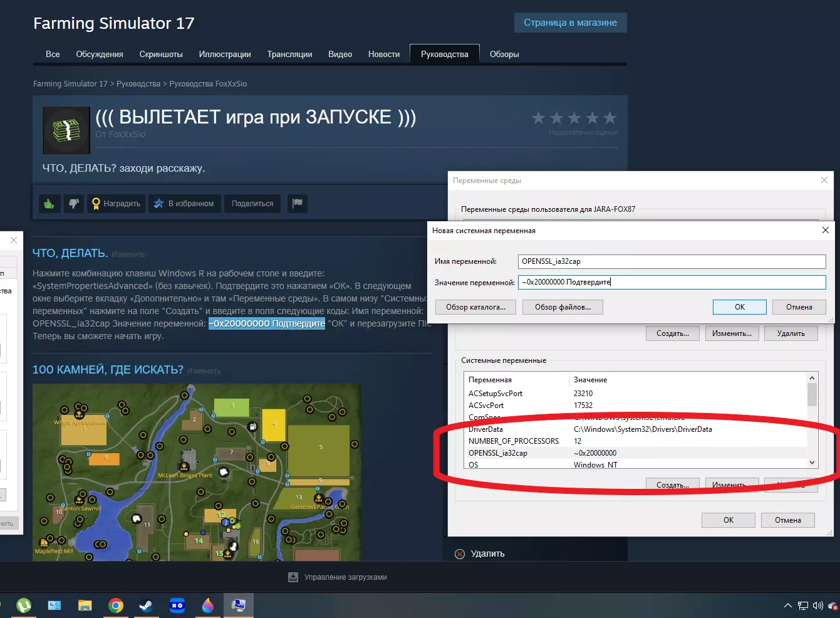Cancel the new system variable dialog
Image resolution: width=840 pixels, height=618 pixels.
coord(799,307)
